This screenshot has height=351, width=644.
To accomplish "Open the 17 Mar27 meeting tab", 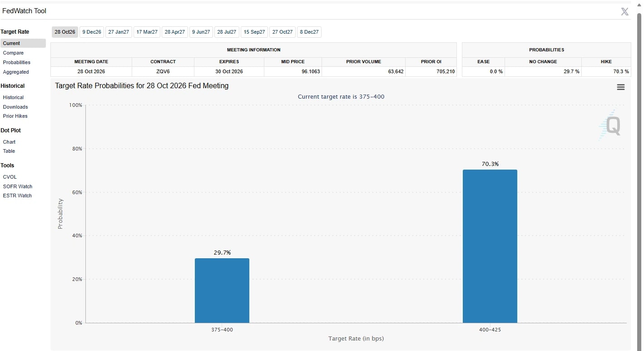I will 147,32.
